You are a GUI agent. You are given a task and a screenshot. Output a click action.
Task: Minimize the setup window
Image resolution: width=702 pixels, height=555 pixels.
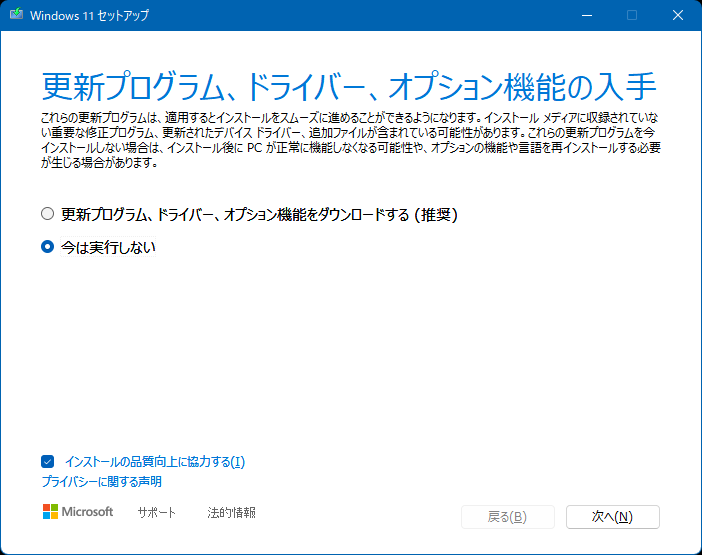(587, 15)
